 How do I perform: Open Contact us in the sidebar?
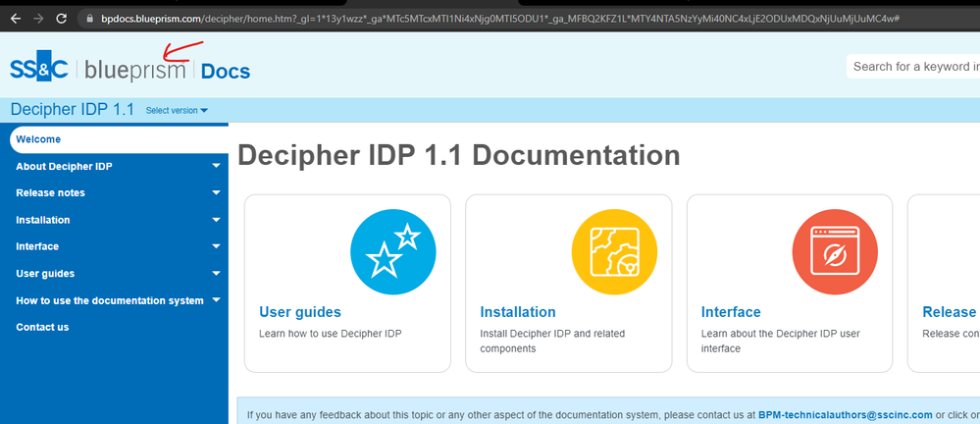point(42,327)
